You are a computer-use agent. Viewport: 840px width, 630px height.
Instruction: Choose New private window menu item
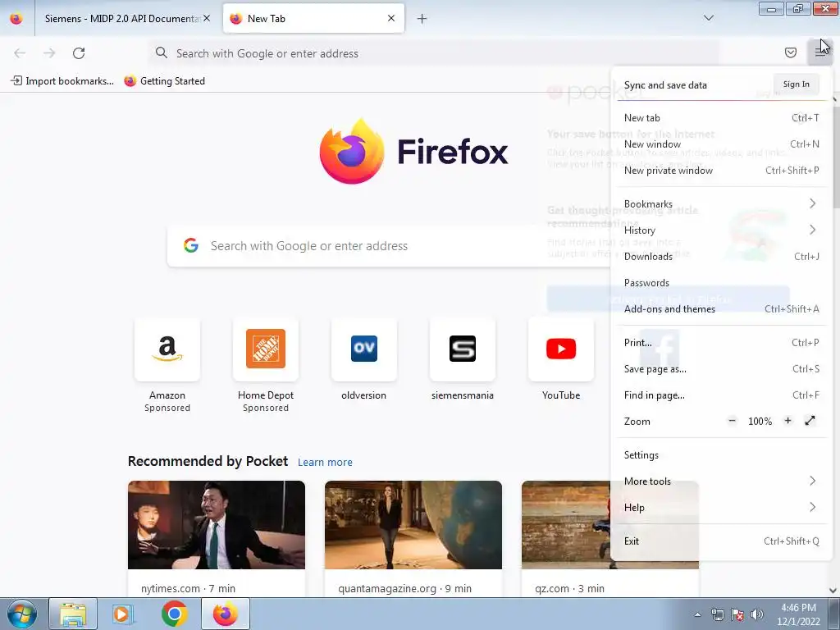(721, 171)
